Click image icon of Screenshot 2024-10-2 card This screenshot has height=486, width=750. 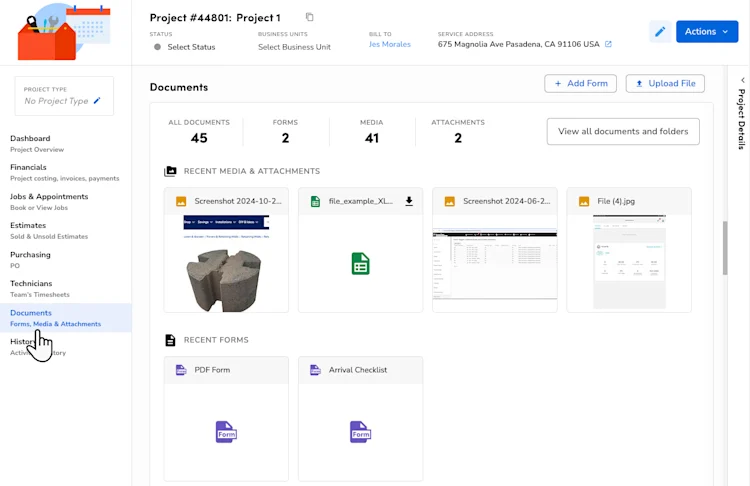(181, 201)
